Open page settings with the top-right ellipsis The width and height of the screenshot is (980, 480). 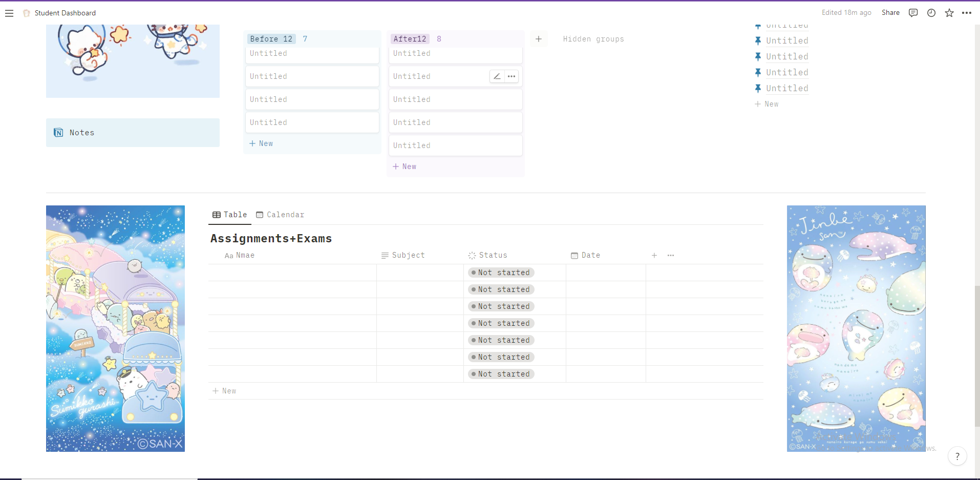coord(968,13)
